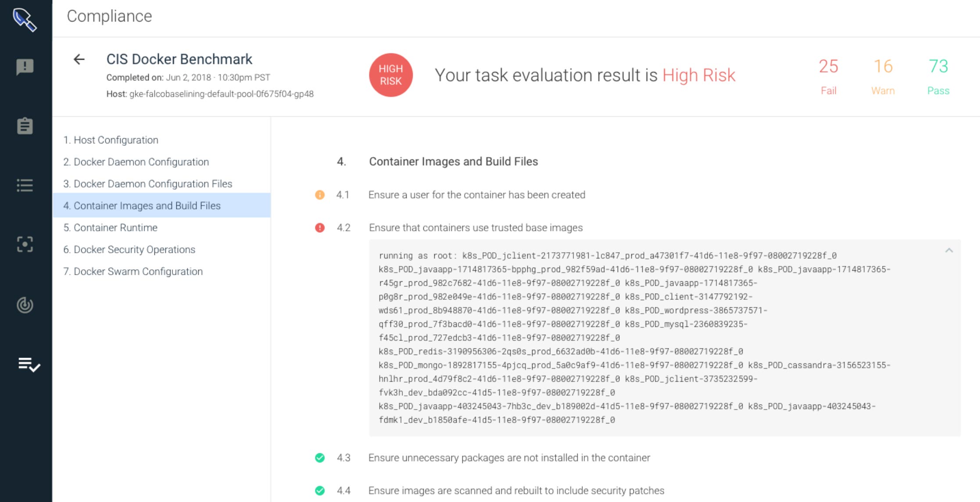This screenshot has height=502, width=980.
Task: Open the radar scanning sidebar icon
Action: click(25, 305)
